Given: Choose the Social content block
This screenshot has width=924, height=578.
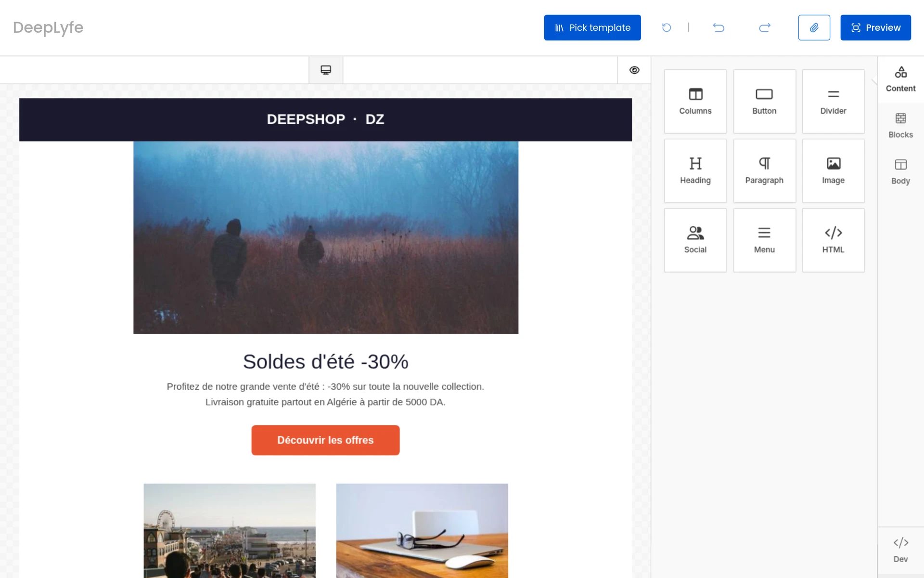Looking at the screenshot, I should tap(695, 240).
